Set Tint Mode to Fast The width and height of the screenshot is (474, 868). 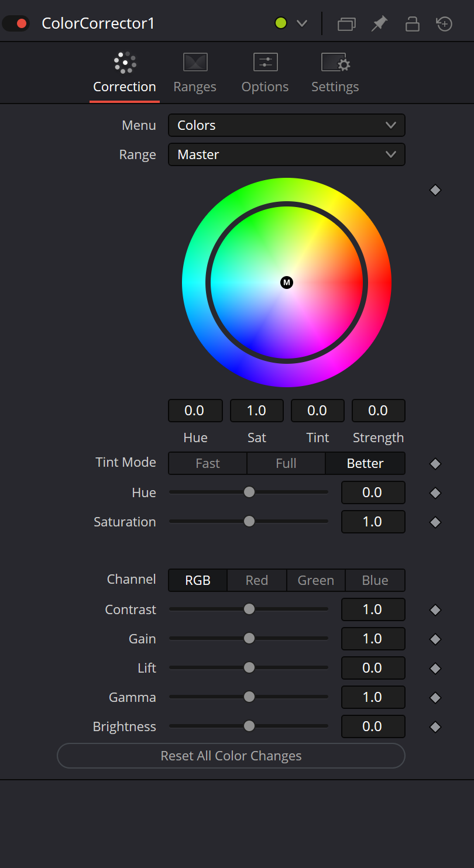[x=208, y=463]
